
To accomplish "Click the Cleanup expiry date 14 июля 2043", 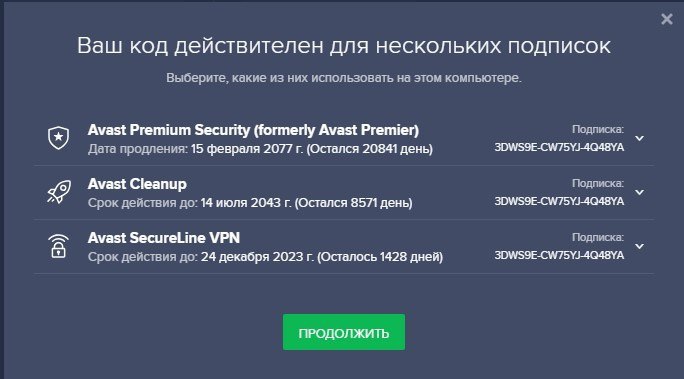I will [246, 203].
